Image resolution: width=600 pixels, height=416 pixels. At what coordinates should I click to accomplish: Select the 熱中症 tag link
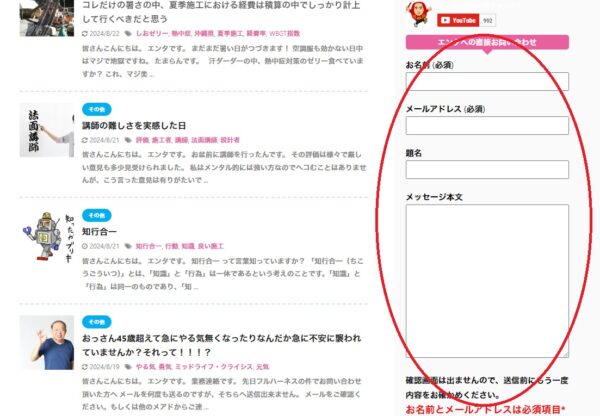[182, 33]
